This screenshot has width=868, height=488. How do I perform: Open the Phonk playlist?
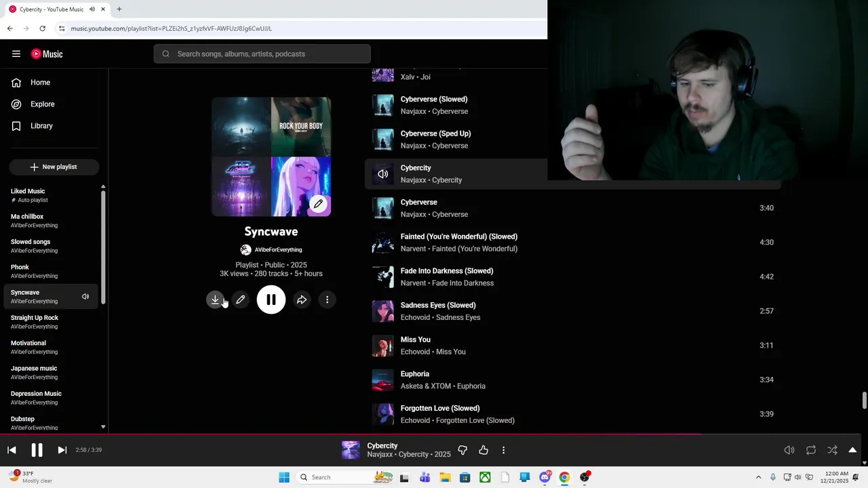(x=52, y=271)
